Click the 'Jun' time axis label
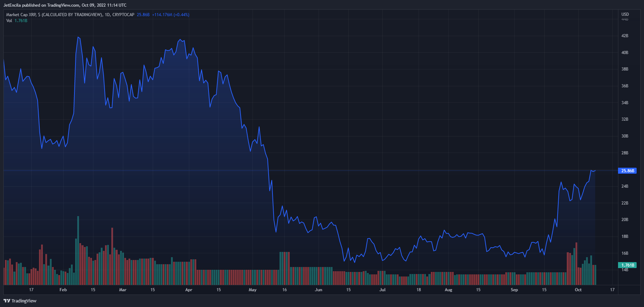This screenshot has height=307, width=644. pos(318,290)
